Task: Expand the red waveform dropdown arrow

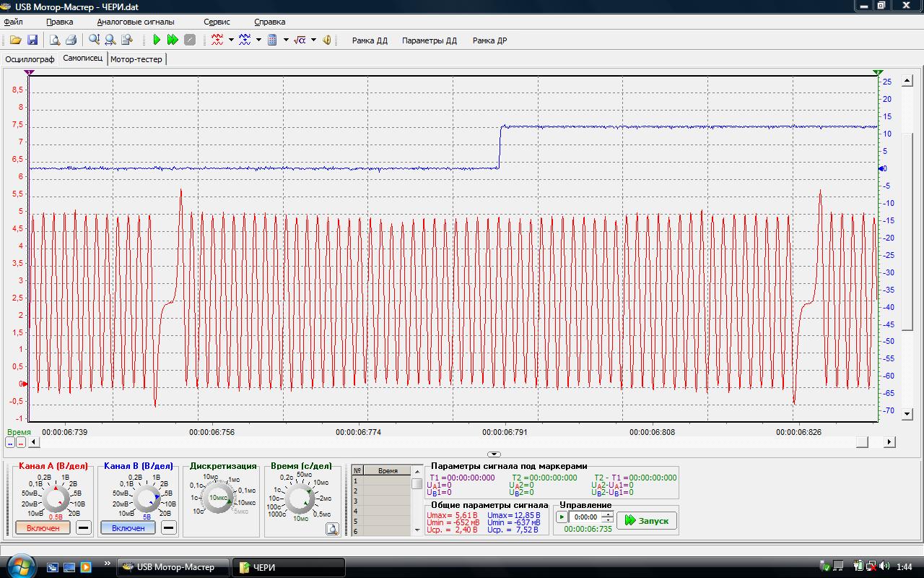Action: [231, 40]
